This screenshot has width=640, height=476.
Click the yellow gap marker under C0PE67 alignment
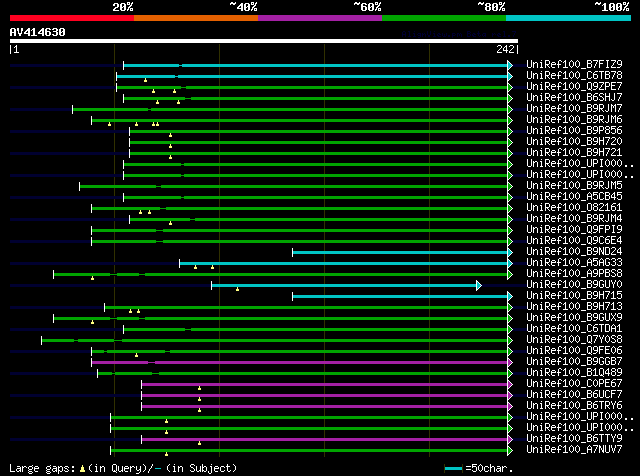pos(199,388)
